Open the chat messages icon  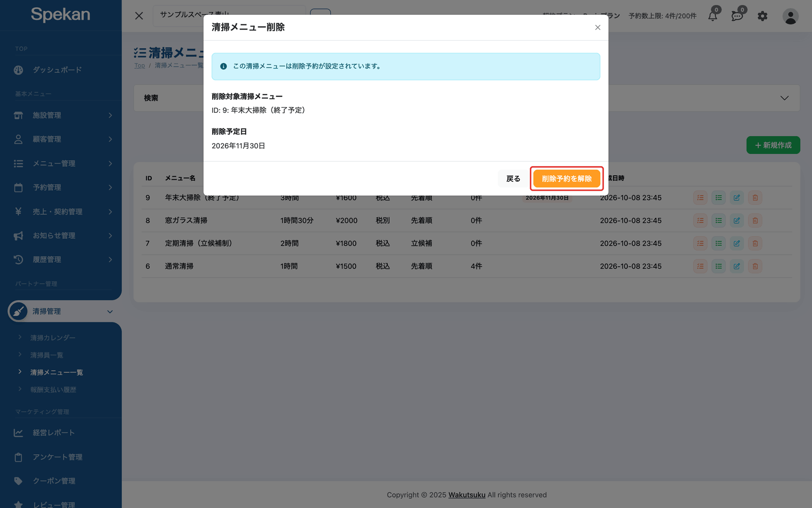point(737,16)
